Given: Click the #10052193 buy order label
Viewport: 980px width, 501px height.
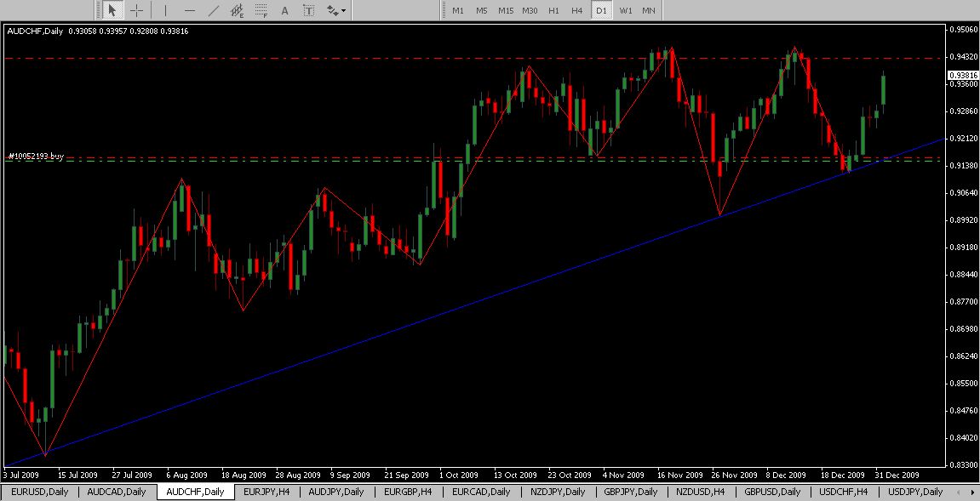Looking at the screenshot, I should [x=36, y=156].
